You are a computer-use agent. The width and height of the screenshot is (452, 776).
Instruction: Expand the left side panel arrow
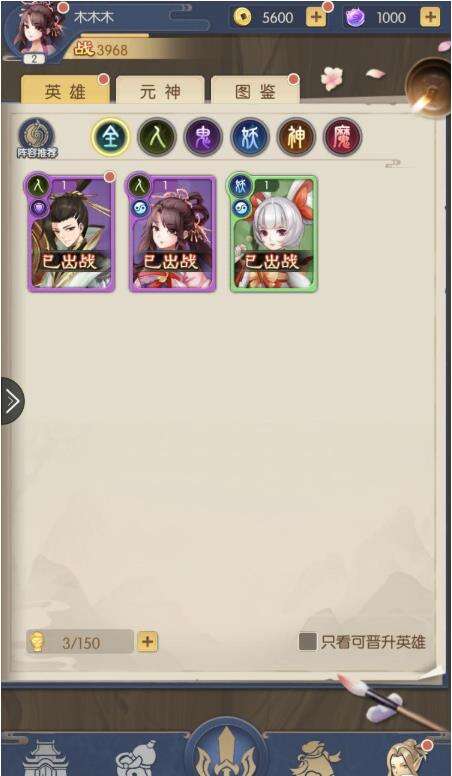[x=12, y=401]
